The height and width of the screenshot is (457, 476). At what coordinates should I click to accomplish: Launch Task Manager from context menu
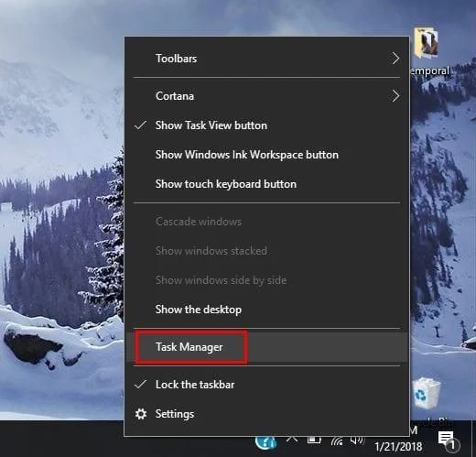click(267, 347)
